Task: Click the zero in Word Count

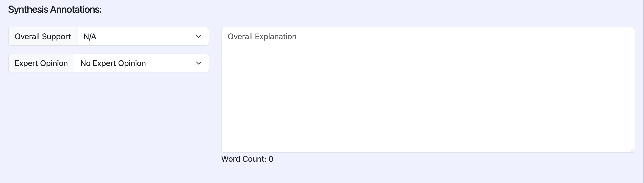Action: click(271, 159)
